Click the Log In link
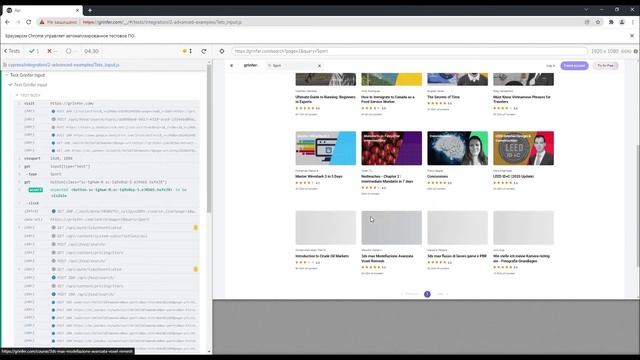The height and width of the screenshot is (360, 640). coord(550,65)
